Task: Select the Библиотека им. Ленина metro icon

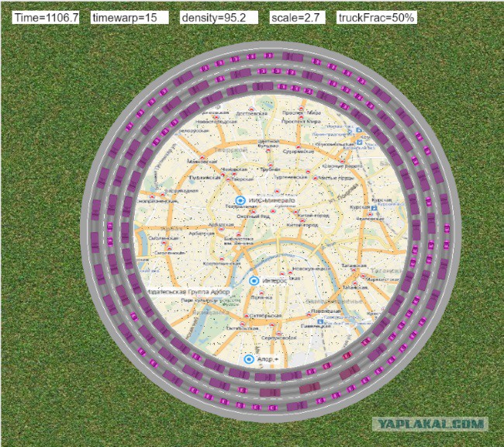Action: (x=239, y=234)
